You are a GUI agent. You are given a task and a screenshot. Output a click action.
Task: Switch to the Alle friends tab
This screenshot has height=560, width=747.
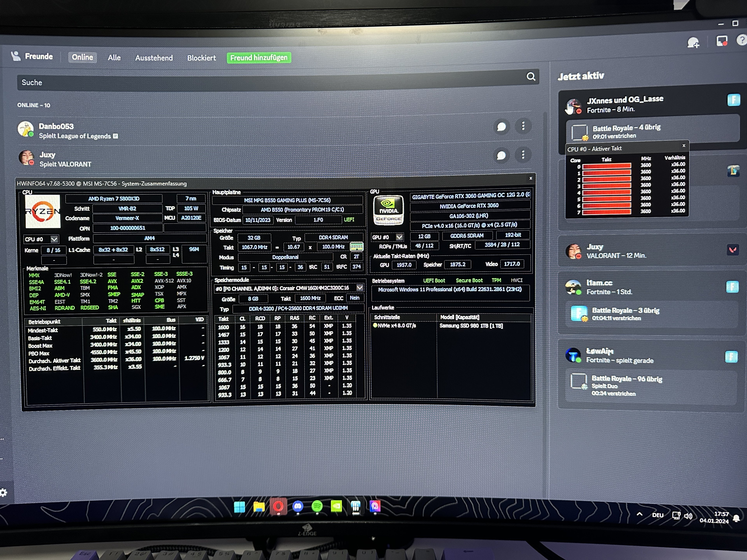click(114, 57)
